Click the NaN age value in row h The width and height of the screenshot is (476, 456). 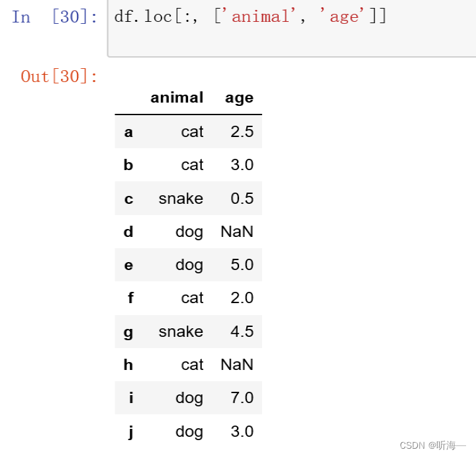point(237,365)
